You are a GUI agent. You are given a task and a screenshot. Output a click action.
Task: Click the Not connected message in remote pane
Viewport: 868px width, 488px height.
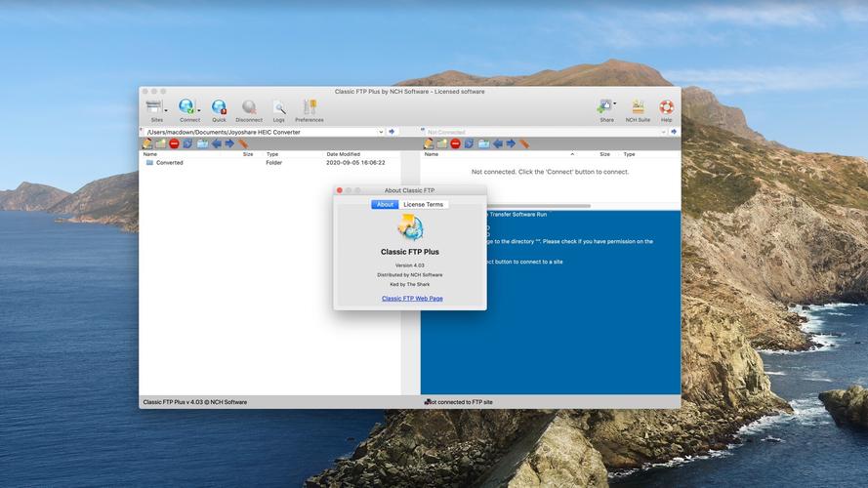pos(551,172)
